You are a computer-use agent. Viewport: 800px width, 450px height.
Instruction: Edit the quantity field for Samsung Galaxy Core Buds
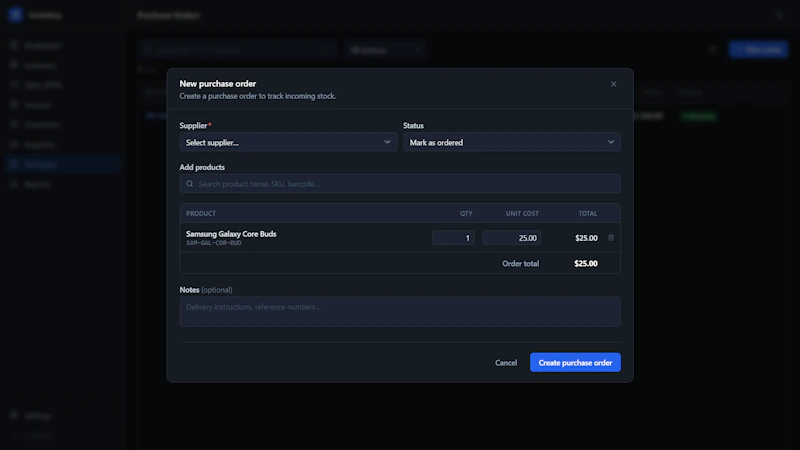[x=453, y=238]
